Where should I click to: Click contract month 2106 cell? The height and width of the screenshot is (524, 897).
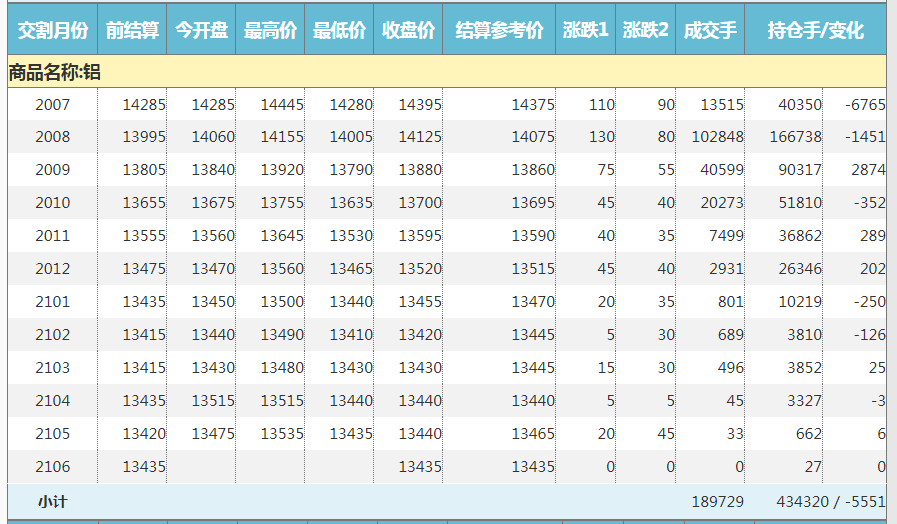click(53, 467)
